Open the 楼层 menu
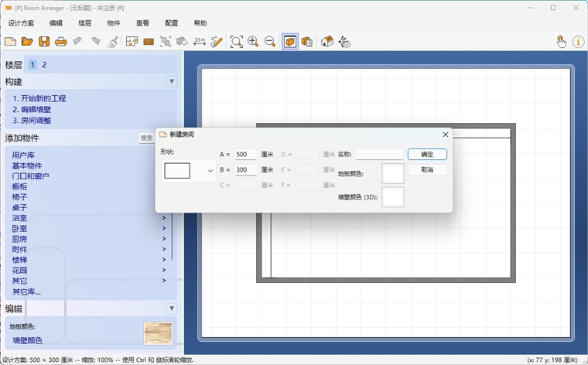 (x=85, y=23)
